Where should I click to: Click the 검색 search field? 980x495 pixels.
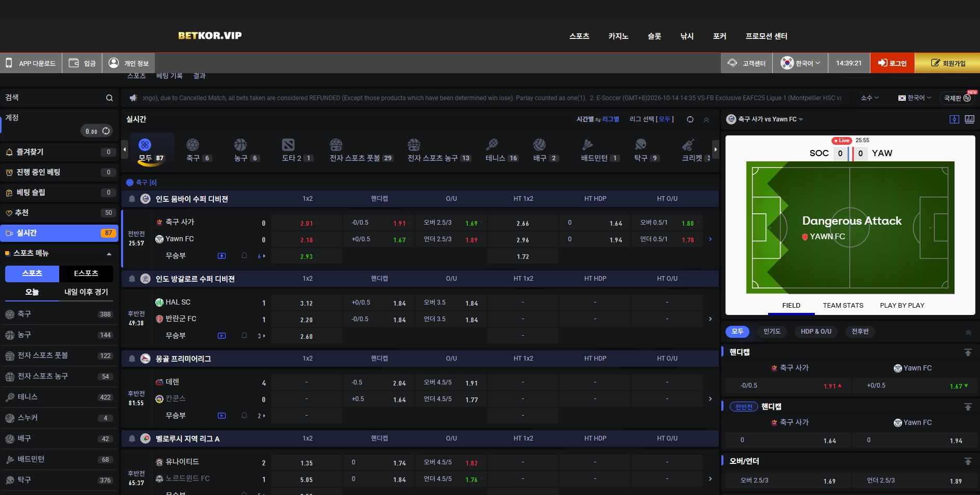(x=59, y=98)
